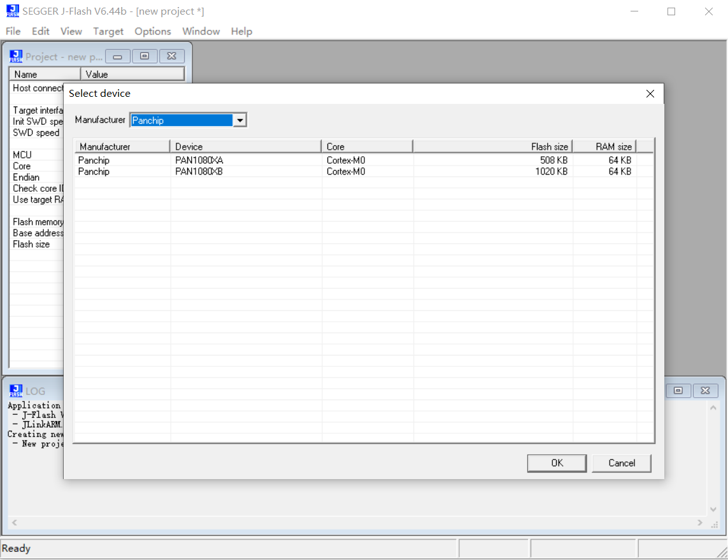Click the Name column header in Project window
This screenshot has width=728, height=560.
point(45,75)
